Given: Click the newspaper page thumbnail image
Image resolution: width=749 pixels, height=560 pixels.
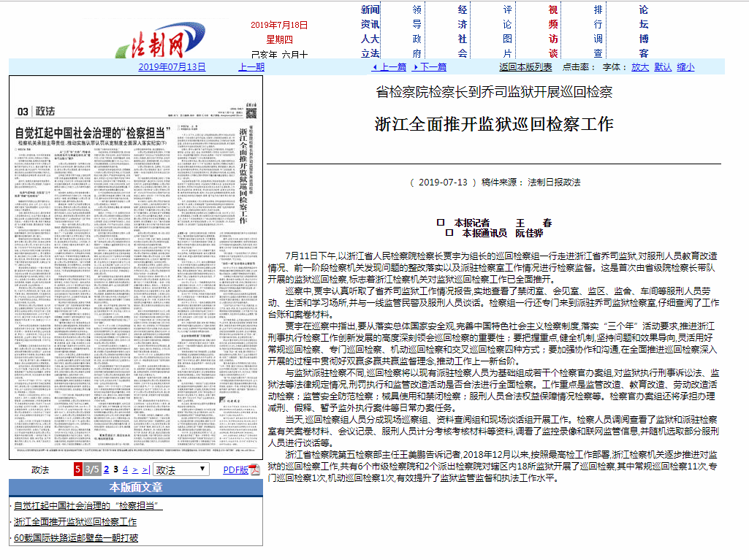Looking at the screenshot, I should (135, 267).
